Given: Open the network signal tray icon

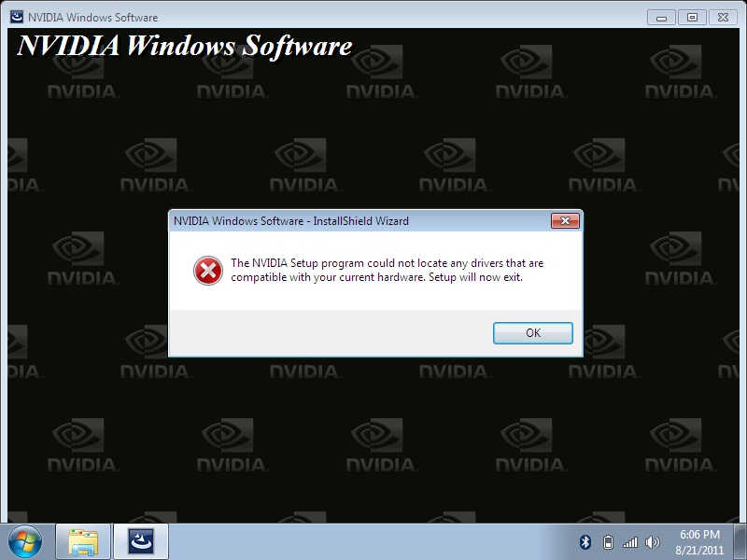Looking at the screenshot, I should (x=629, y=542).
